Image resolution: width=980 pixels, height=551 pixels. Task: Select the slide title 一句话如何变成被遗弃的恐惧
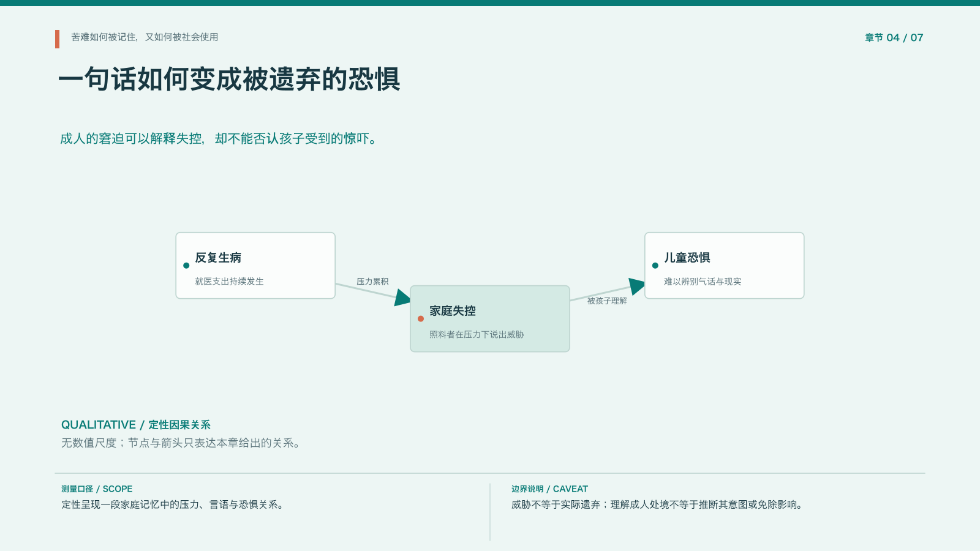[230, 80]
